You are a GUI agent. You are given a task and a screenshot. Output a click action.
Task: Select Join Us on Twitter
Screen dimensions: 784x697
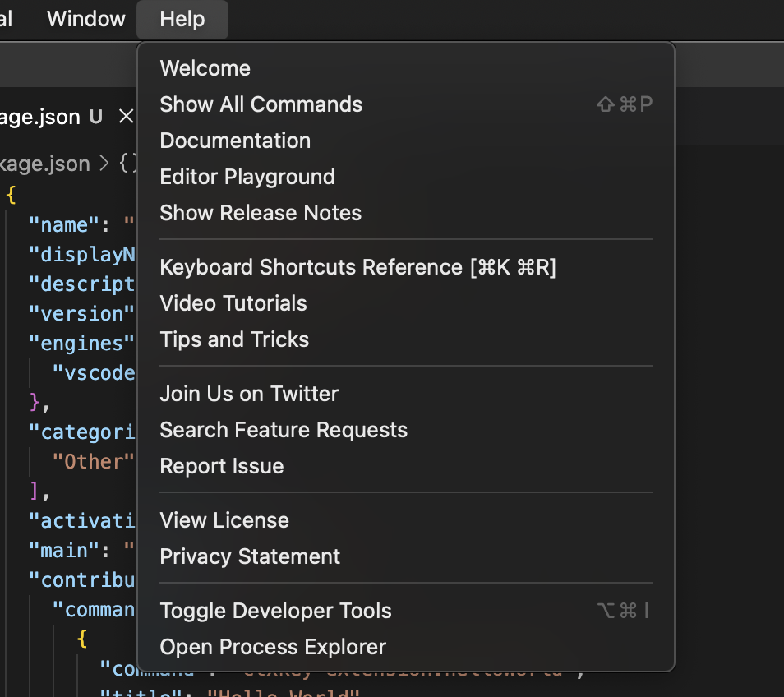click(x=249, y=394)
